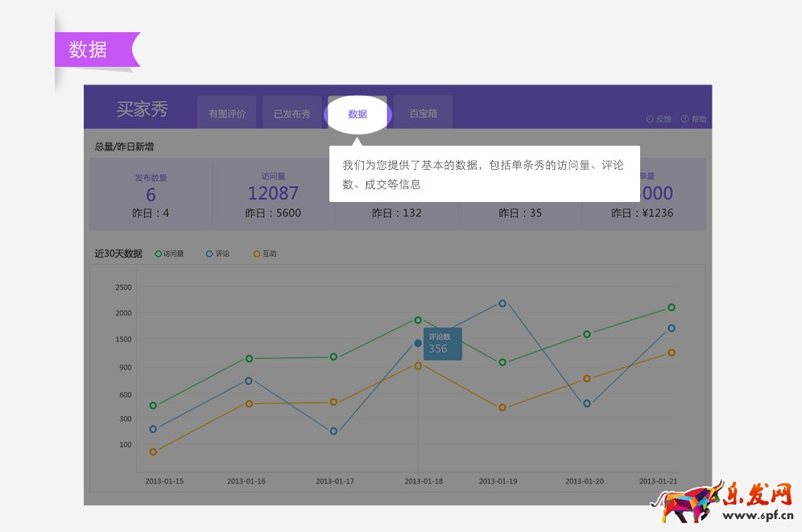Click orange 互动 marker at 2013-01-21

pos(671,353)
